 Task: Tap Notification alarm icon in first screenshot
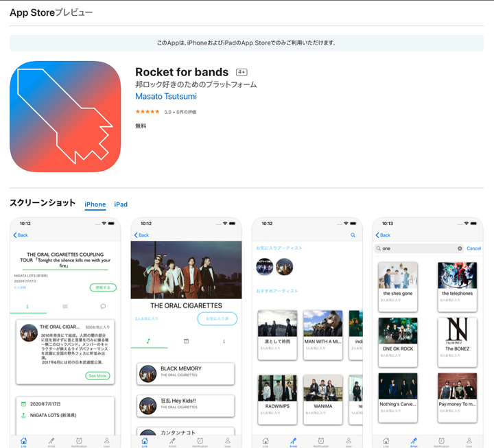(x=79, y=442)
